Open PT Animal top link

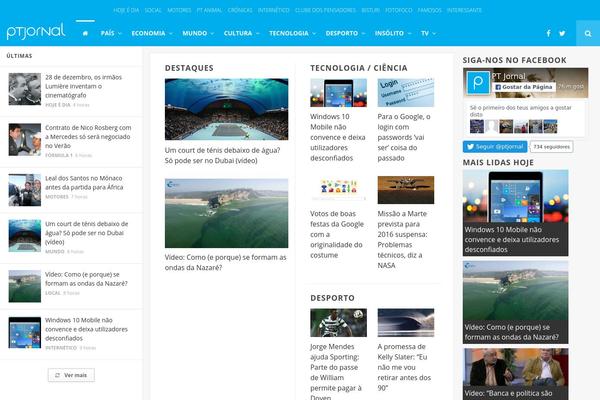pos(209,10)
